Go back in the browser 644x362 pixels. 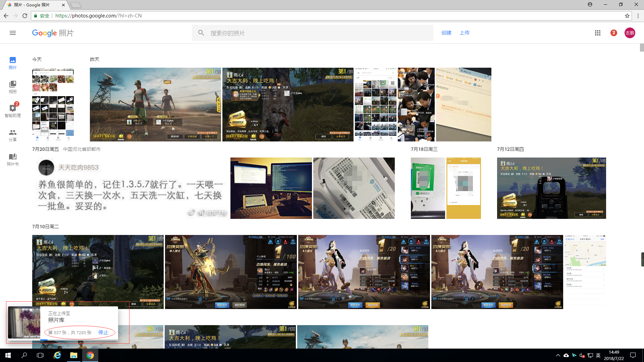pos(6,16)
